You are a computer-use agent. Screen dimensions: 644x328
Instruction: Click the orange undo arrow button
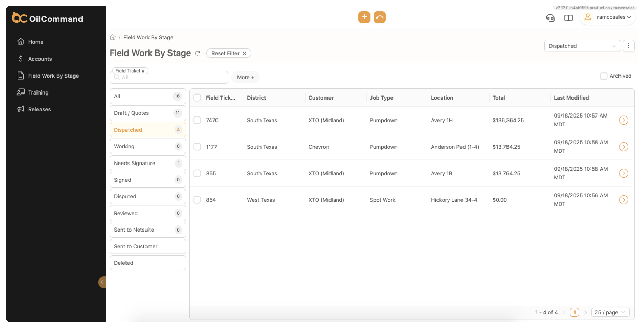coord(379,17)
